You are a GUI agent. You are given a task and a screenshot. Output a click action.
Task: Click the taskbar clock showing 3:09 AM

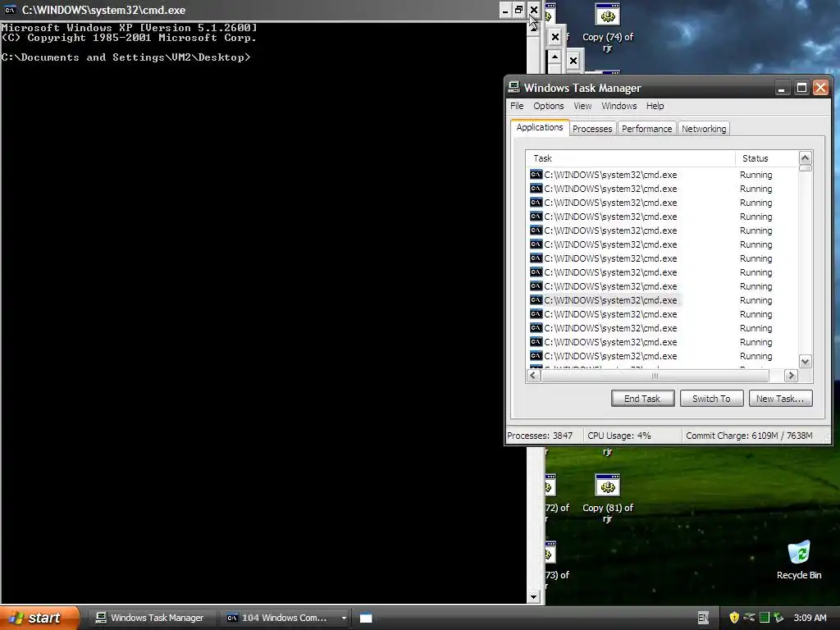pyautogui.click(x=810, y=618)
